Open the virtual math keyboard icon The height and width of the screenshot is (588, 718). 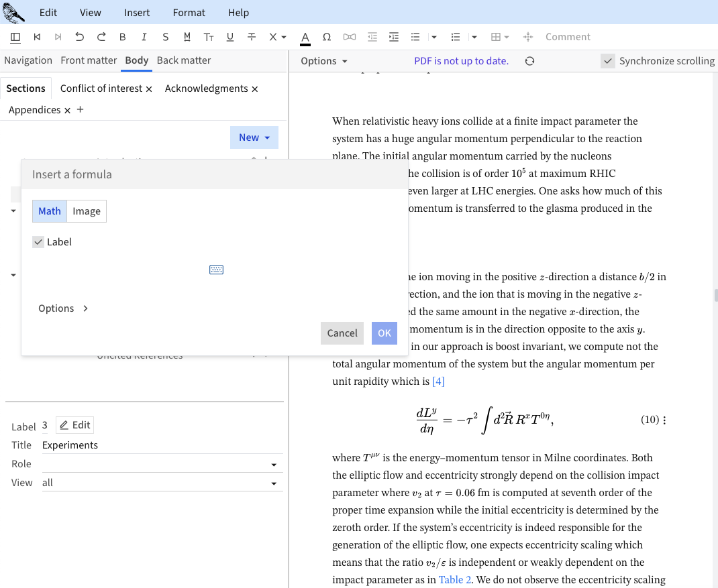click(x=216, y=270)
